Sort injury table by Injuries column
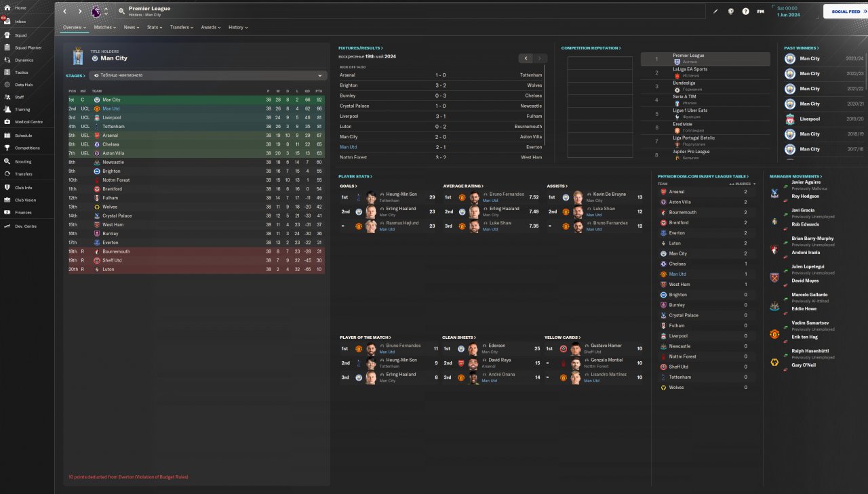868x494 pixels. coord(742,184)
